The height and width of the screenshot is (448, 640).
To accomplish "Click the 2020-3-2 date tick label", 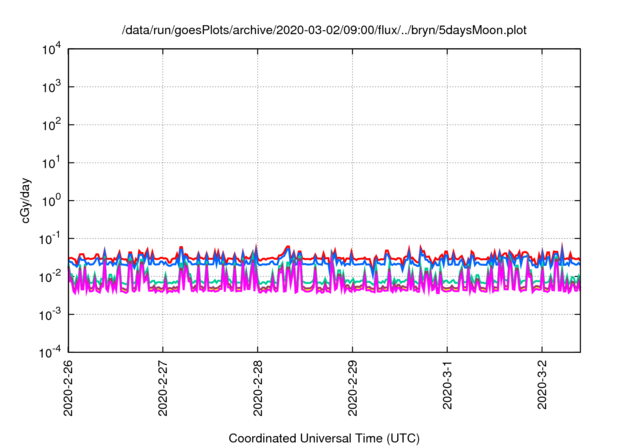I will pyautogui.click(x=542, y=385).
